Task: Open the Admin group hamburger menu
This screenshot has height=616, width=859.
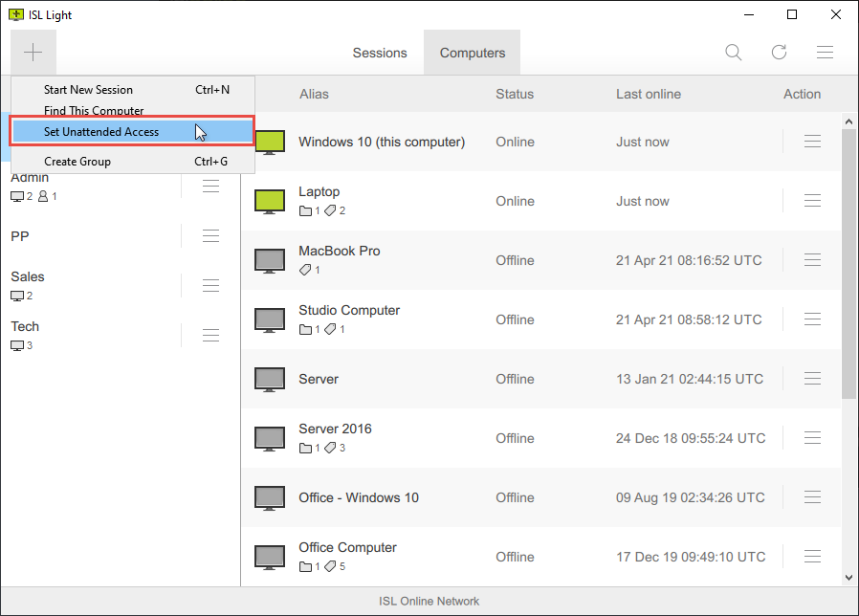Action: [x=210, y=186]
